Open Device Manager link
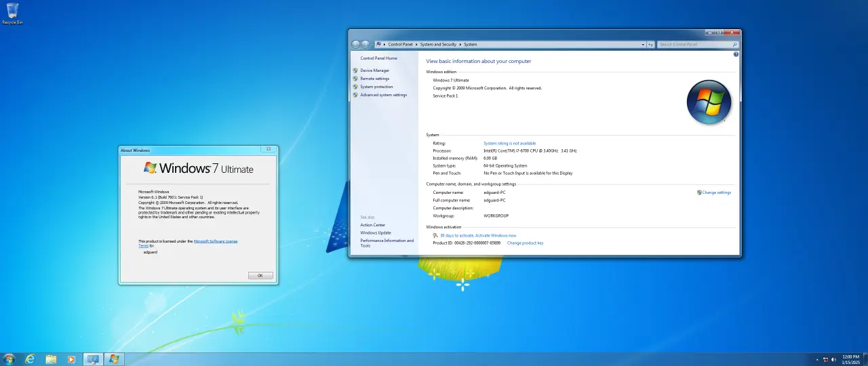868x366 pixels. [x=375, y=70]
